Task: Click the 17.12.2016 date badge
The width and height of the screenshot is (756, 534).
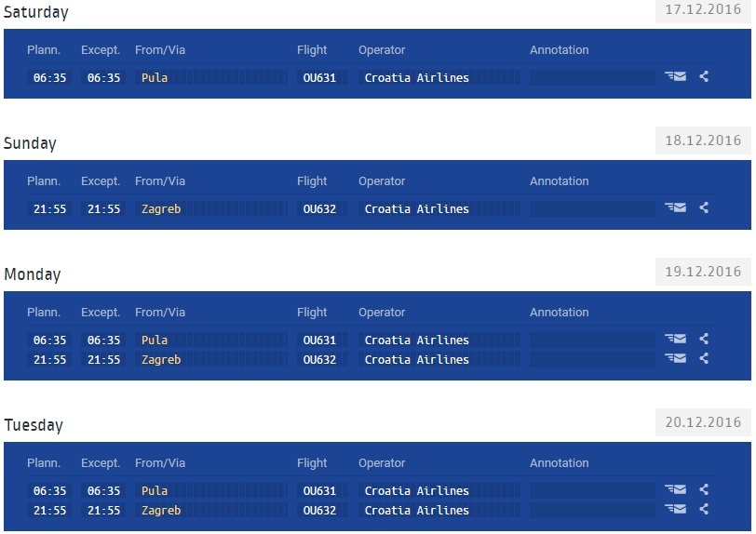Action: [703, 10]
